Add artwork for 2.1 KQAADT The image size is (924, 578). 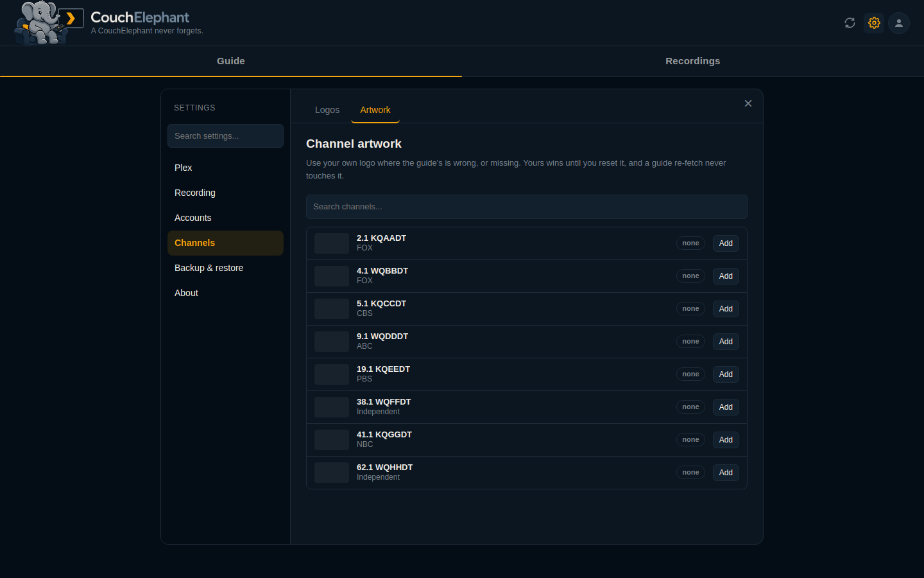pyautogui.click(x=726, y=243)
